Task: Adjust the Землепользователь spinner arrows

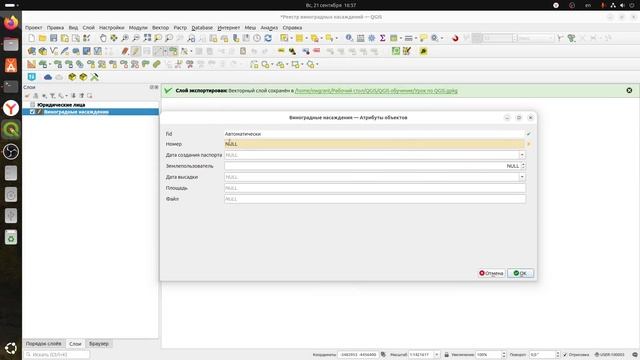Action: pyautogui.click(x=523, y=166)
